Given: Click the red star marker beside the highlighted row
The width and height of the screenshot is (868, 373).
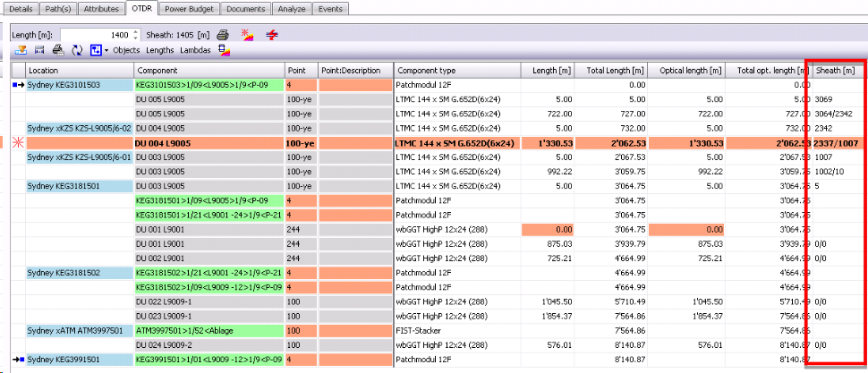Looking at the screenshot, I should [x=19, y=143].
